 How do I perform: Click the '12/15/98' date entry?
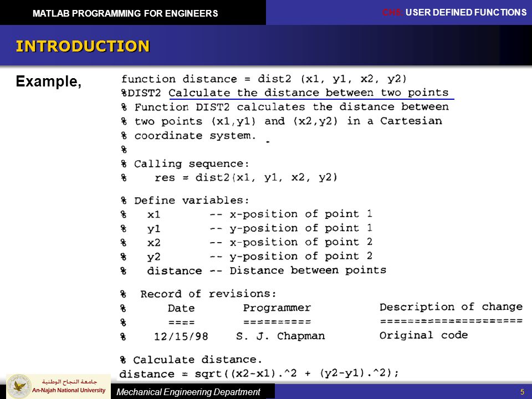coord(181,336)
